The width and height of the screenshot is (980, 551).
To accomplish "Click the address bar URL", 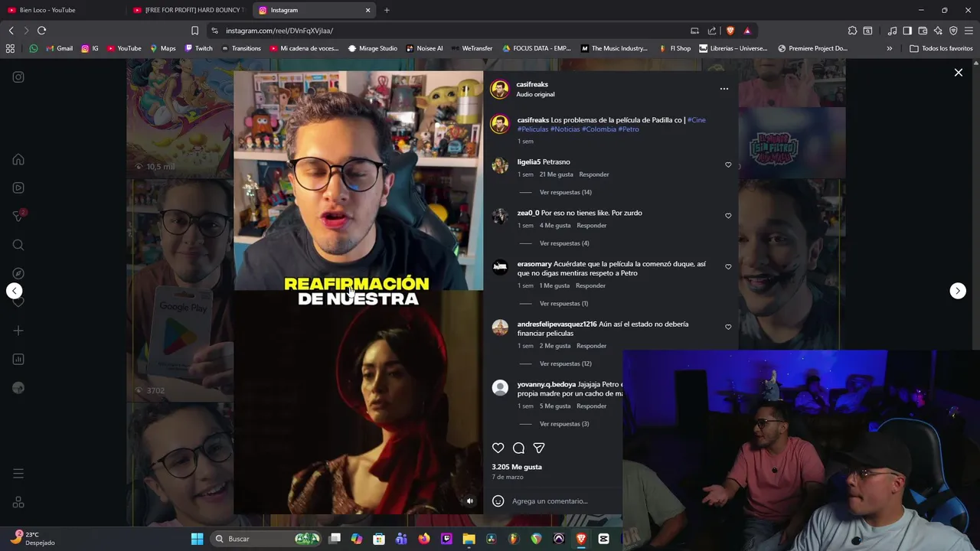I will coord(279,31).
